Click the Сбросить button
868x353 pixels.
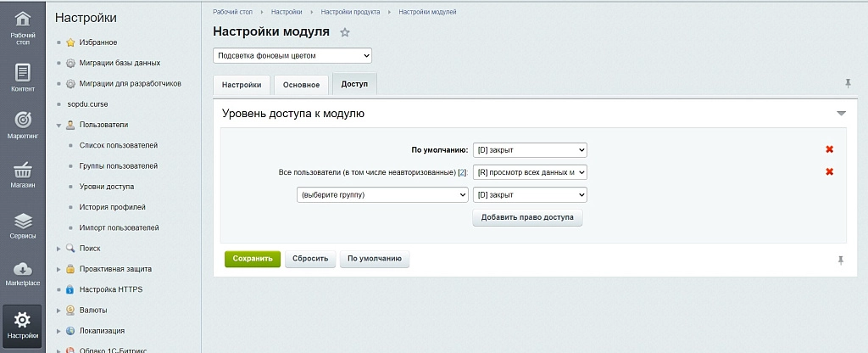click(x=310, y=259)
